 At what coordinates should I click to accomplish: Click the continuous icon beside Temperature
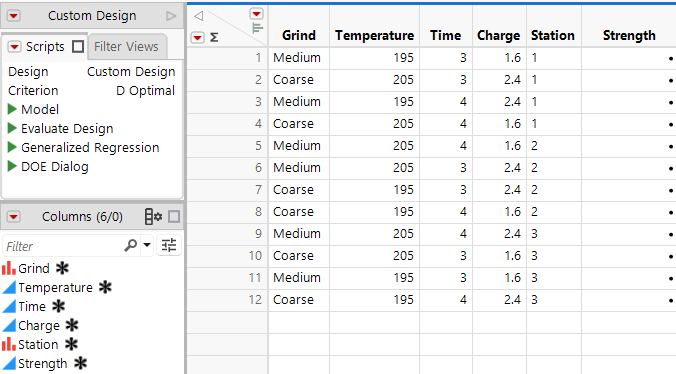[9, 287]
